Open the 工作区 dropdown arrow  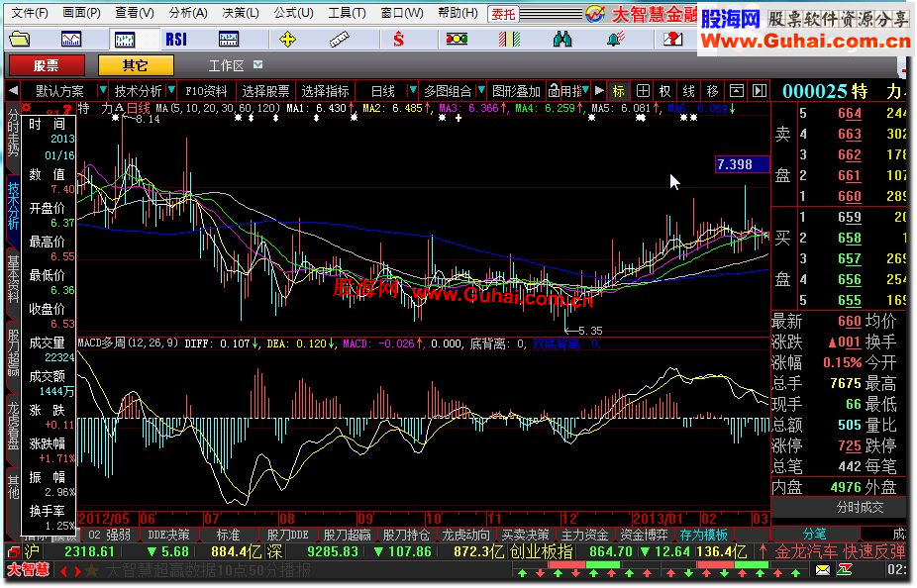coord(257,64)
